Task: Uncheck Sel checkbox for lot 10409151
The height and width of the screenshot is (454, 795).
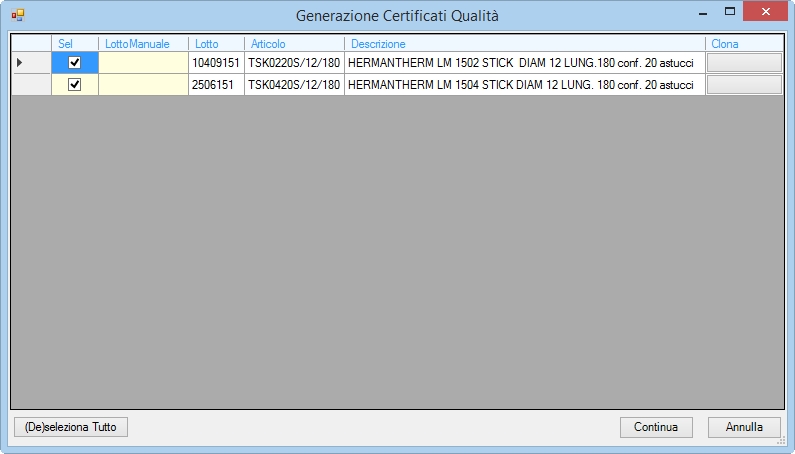Action: pyautogui.click(x=75, y=62)
